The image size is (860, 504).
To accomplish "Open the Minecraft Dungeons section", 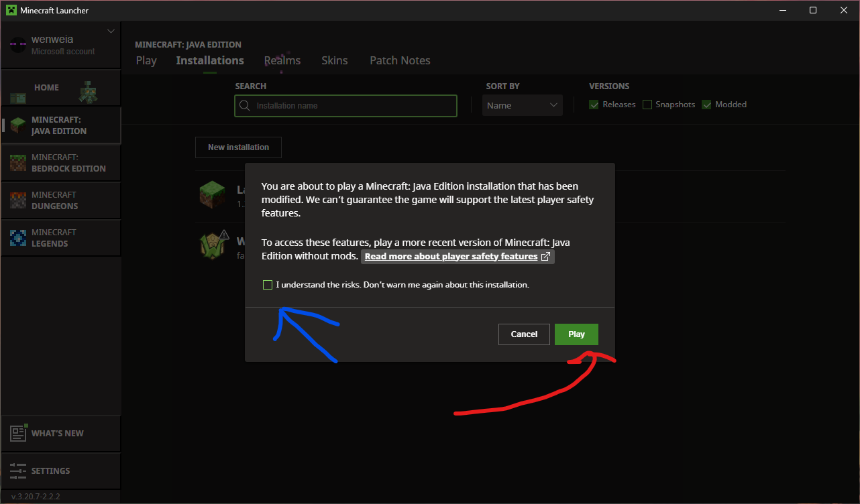I will point(60,200).
